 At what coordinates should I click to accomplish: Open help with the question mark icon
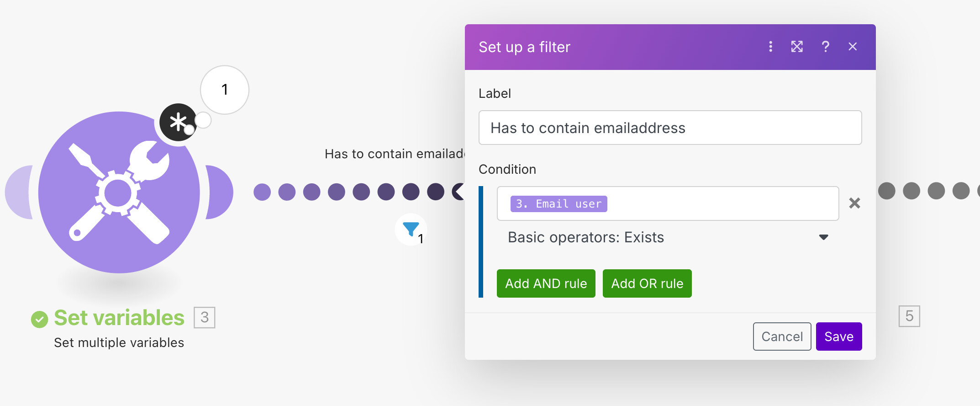coord(825,47)
